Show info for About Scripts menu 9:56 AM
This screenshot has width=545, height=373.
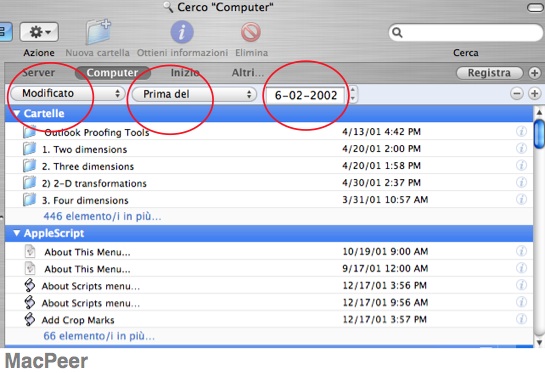tap(521, 302)
